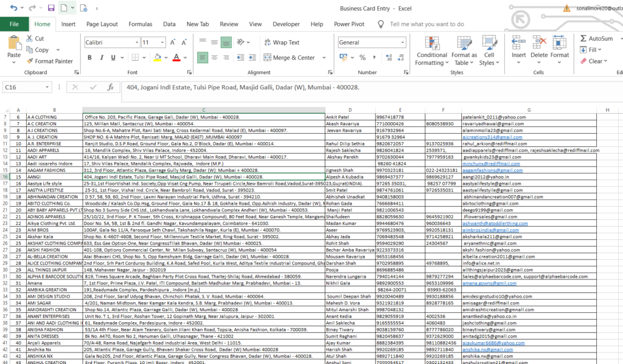Toggle bold formatting
623x364 pixels.
89,56
